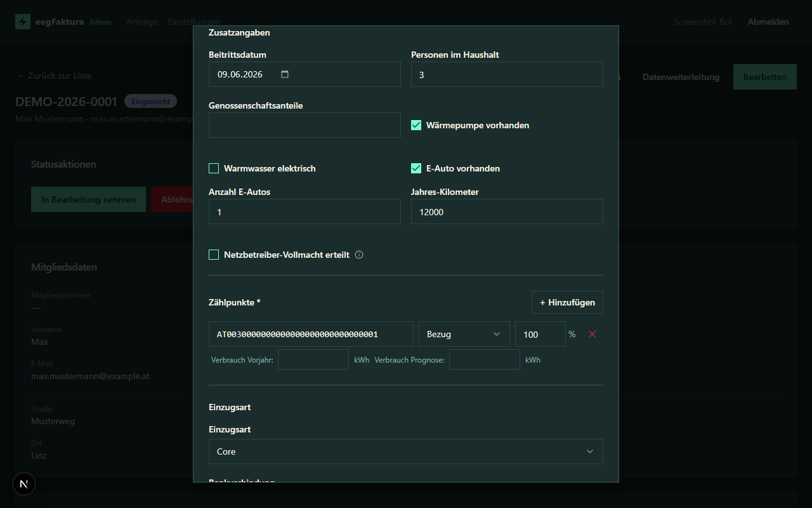Click the Statusaktionen section heading
812x508 pixels.
(63, 164)
